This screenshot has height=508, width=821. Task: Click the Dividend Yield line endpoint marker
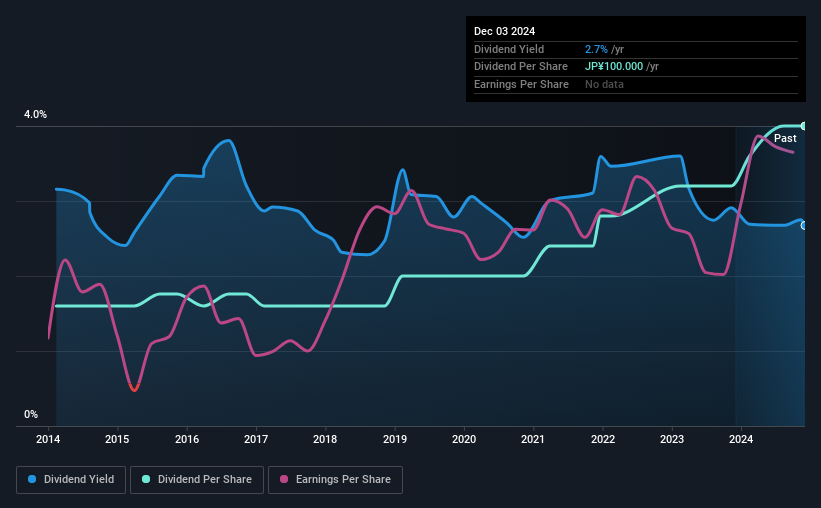pos(804,226)
